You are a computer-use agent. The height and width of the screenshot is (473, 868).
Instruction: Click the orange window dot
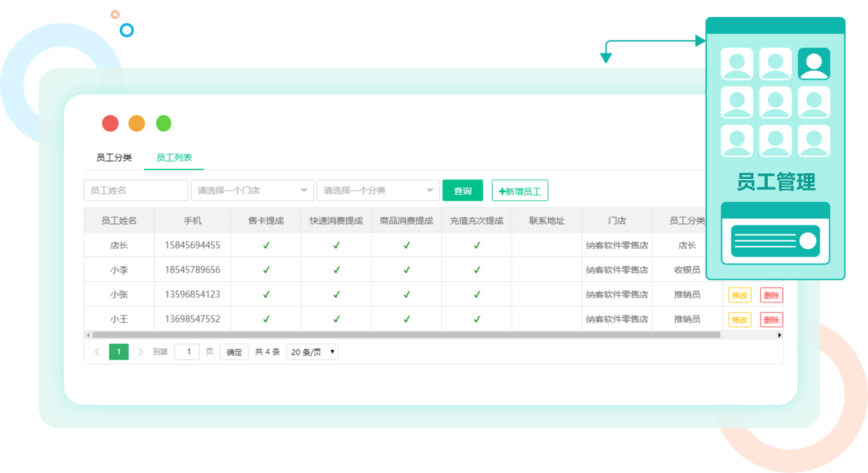137,123
